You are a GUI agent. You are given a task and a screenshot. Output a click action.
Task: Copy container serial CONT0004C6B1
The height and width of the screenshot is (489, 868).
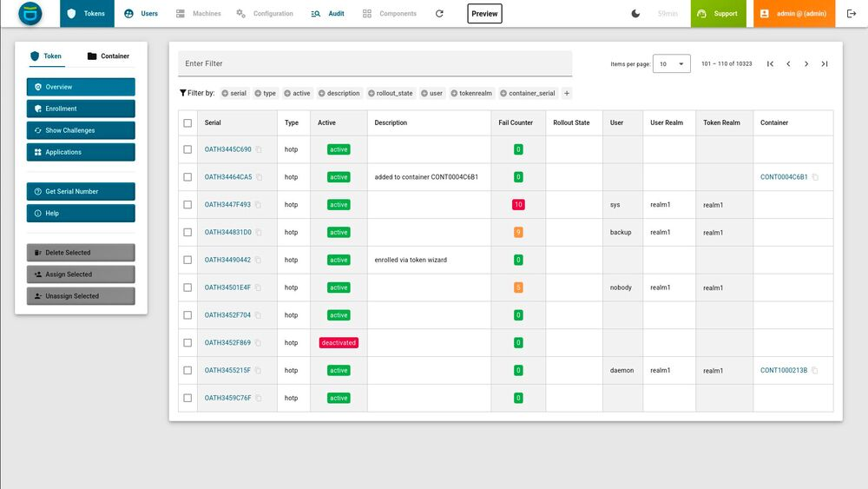pos(815,177)
